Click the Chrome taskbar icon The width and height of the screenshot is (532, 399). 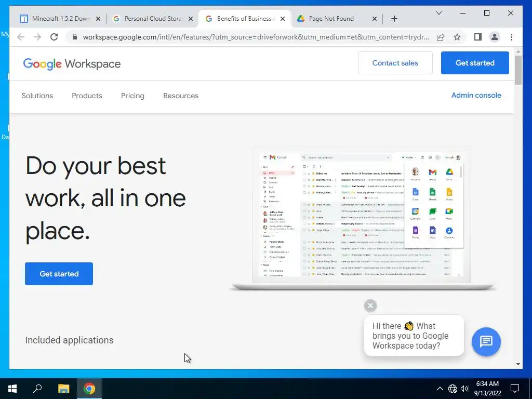pyautogui.click(x=89, y=389)
